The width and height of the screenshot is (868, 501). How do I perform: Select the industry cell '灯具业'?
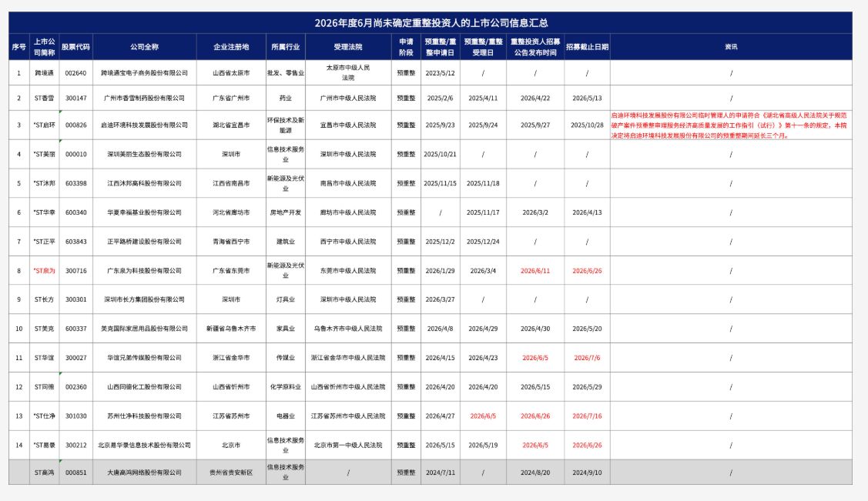coord(286,299)
